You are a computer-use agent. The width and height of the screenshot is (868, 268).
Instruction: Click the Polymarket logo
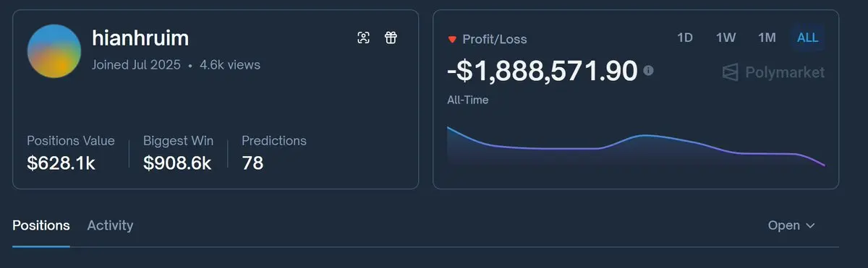773,72
